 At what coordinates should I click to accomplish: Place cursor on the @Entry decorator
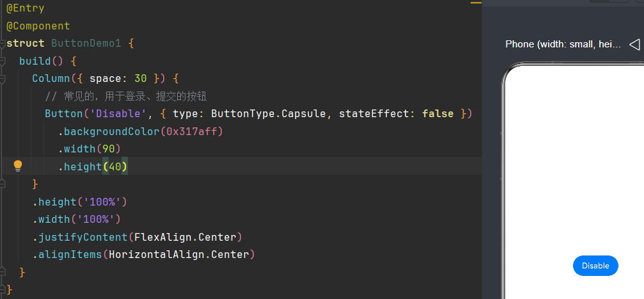(26, 8)
